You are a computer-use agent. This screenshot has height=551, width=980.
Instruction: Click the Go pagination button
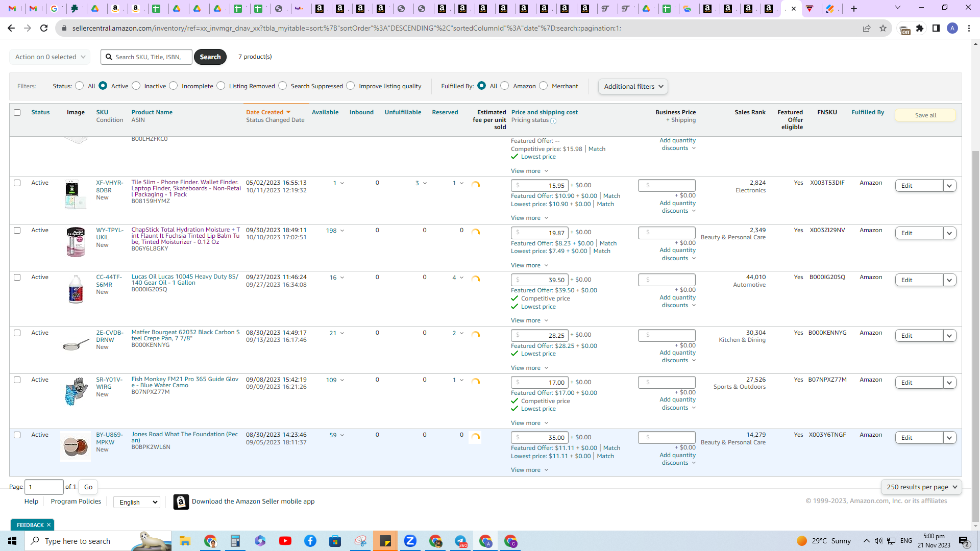pyautogui.click(x=88, y=487)
